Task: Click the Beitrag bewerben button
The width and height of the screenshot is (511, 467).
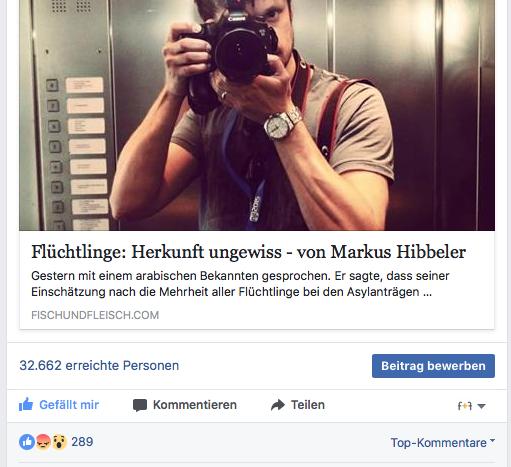Action: click(x=433, y=366)
